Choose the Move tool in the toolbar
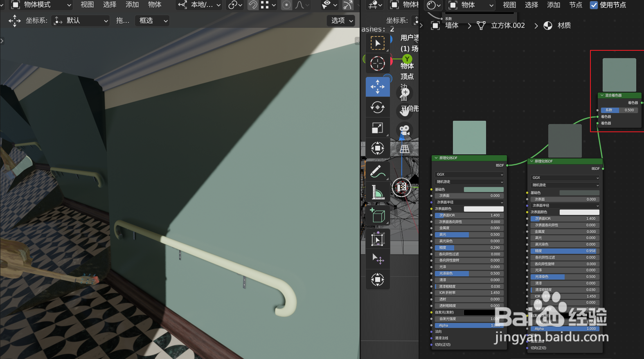This screenshot has height=359, width=644. click(378, 87)
